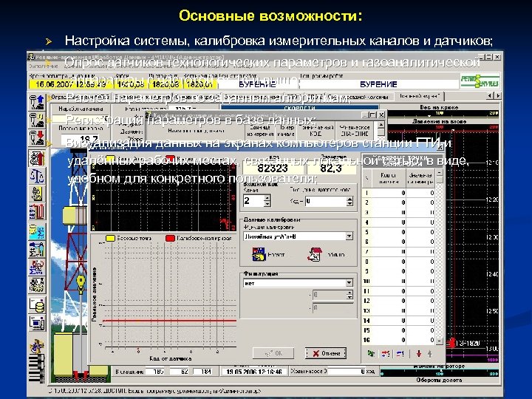Select row 16 in the base points table
This screenshot has height=399, width=532.
click(x=398, y=340)
